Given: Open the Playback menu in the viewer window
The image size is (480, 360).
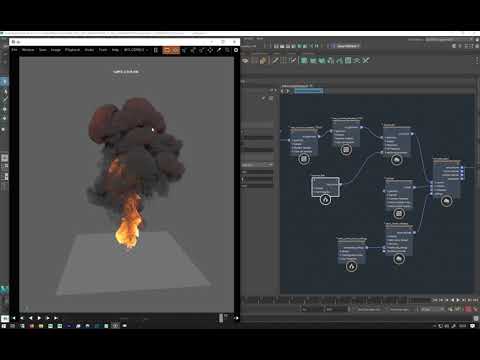Looking at the screenshot, I should click(x=72, y=50).
